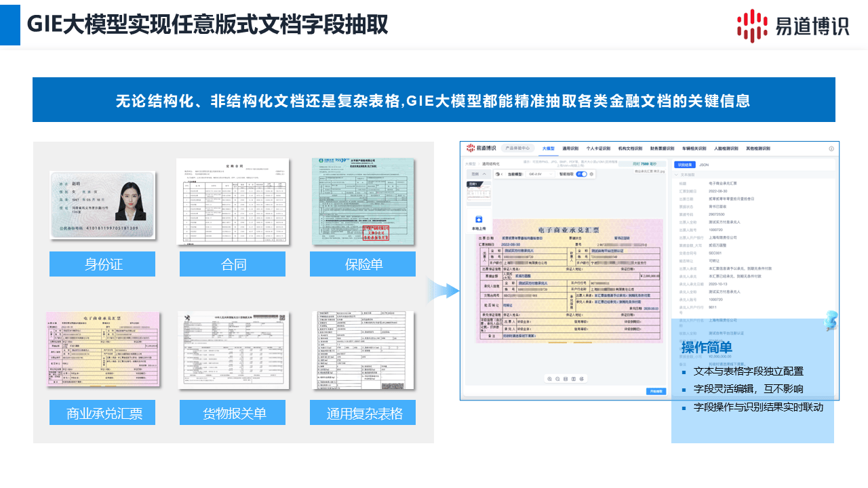Click the zoom-in magnifier in the image viewer
The image size is (868, 488).
tap(549, 379)
